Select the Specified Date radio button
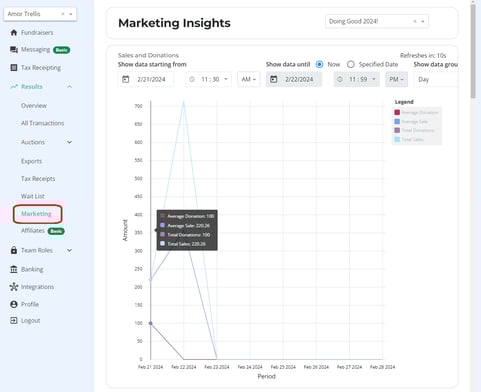The image size is (481, 392). (351, 64)
